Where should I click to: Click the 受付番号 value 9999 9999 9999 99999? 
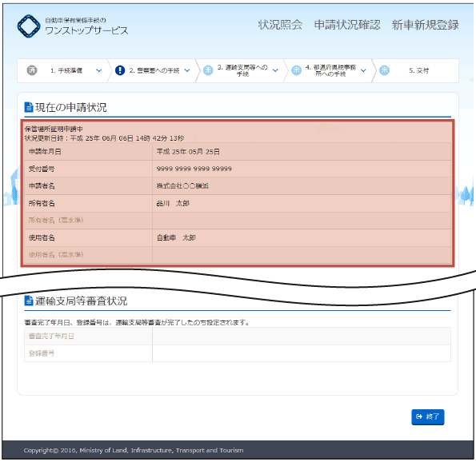click(x=194, y=169)
